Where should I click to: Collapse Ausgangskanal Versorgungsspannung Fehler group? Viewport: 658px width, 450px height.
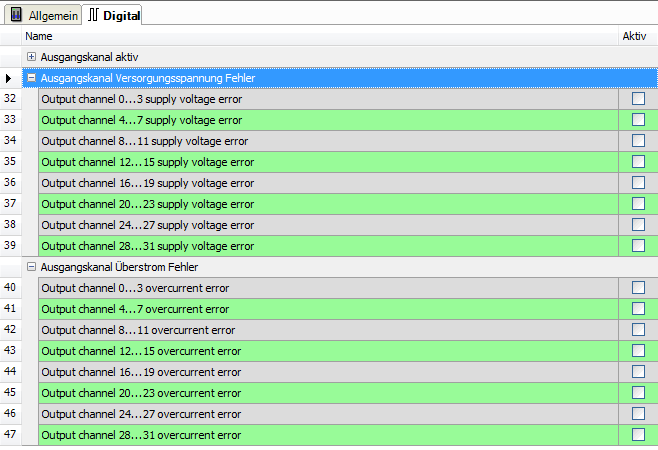(31, 78)
